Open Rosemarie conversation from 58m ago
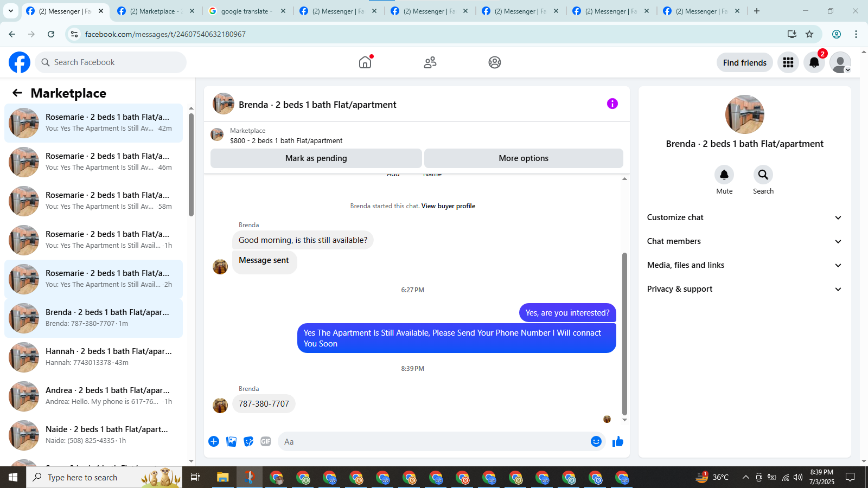This screenshot has height=488, width=868. pyautogui.click(x=93, y=201)
